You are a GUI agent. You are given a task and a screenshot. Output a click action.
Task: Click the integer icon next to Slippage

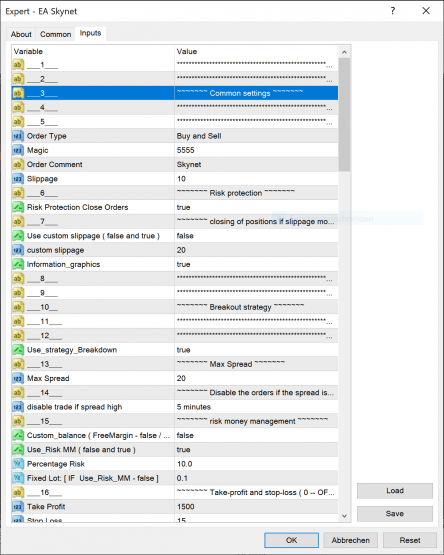(x=18, y=179)
